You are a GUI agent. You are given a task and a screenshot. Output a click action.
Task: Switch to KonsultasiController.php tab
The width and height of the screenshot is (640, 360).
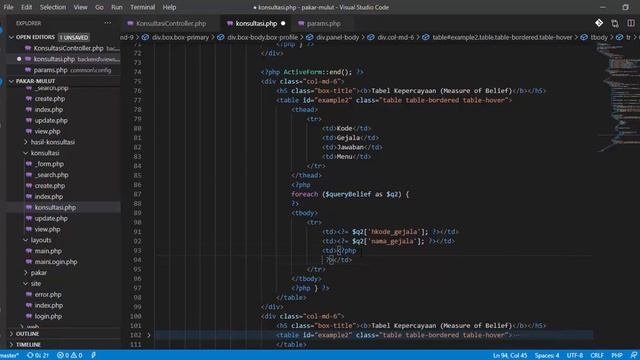tap(171, 24)
